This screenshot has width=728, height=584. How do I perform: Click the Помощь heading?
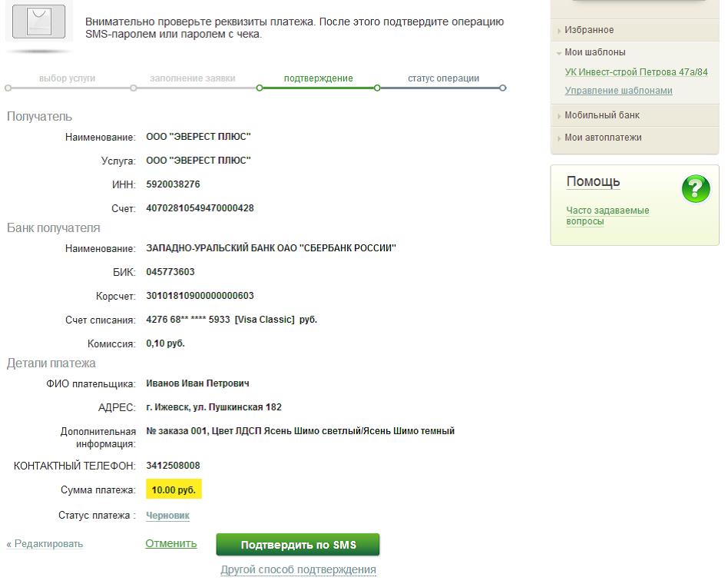coord(593,181)
